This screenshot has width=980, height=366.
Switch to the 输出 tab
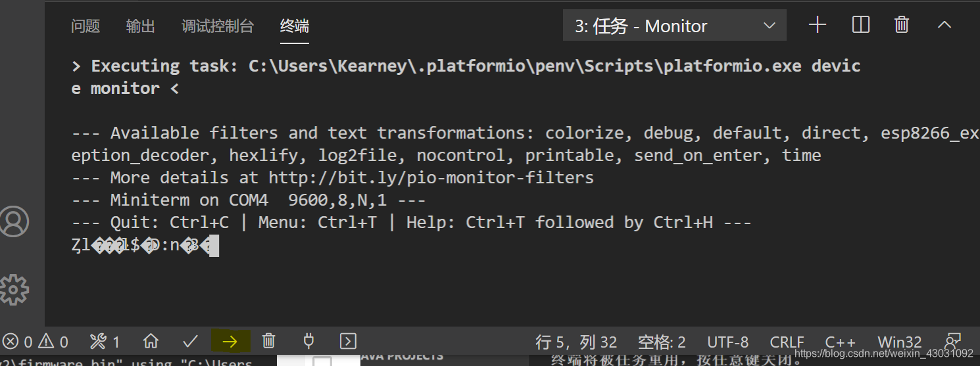pyautogui.click(x=141, y=26)
